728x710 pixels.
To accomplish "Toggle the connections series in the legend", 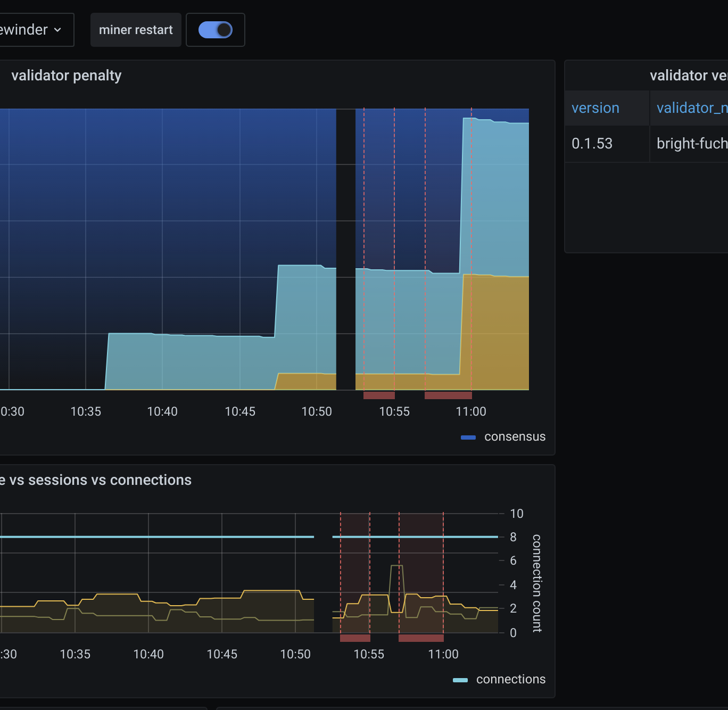I will point(511,679).
